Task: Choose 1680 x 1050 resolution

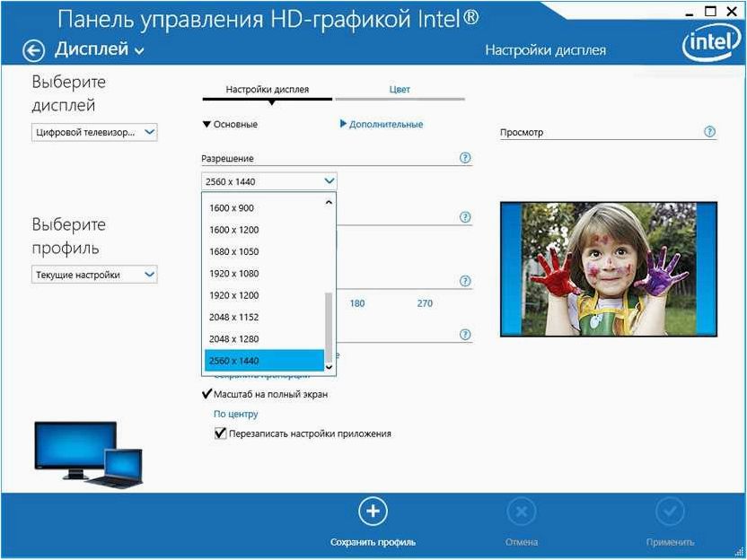Action: [264, 252]
